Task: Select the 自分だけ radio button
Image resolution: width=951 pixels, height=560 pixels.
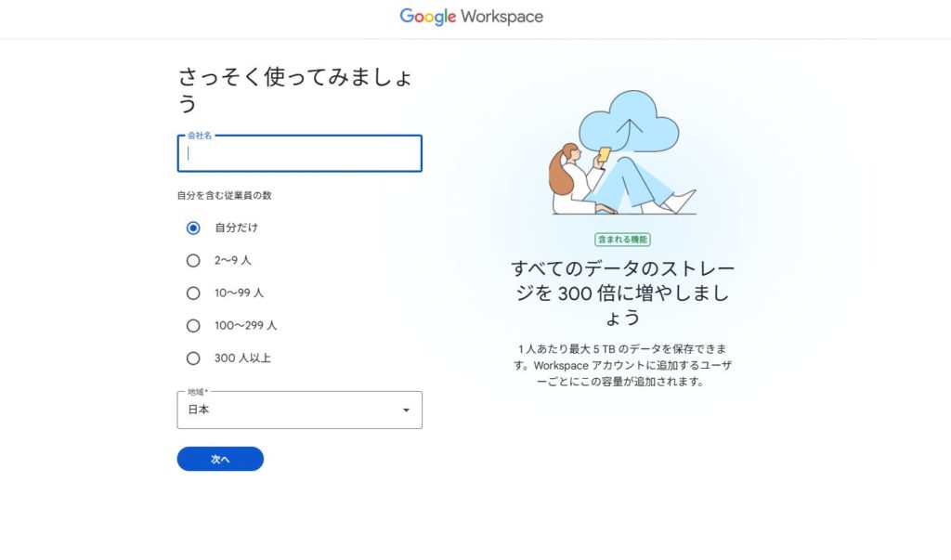Action: 193,228
